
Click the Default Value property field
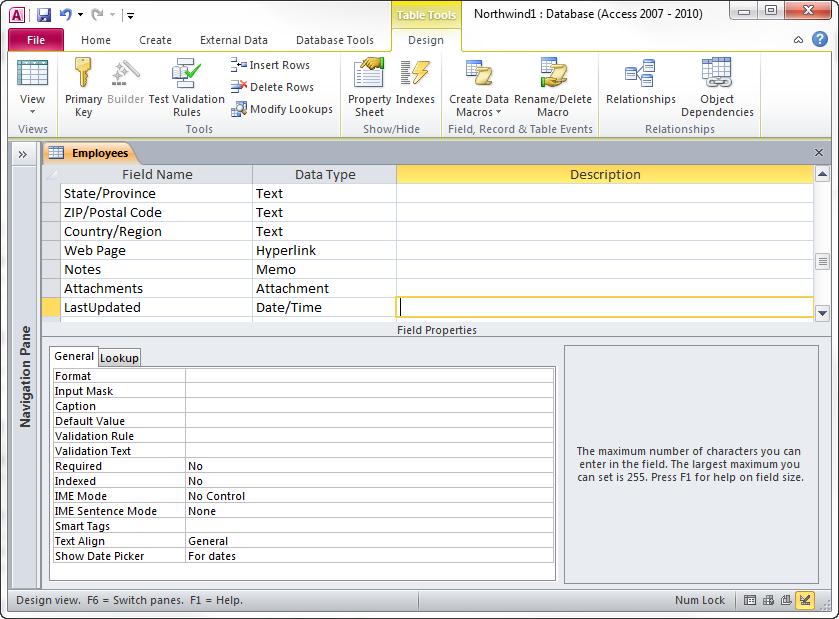[x=369, y=421]
